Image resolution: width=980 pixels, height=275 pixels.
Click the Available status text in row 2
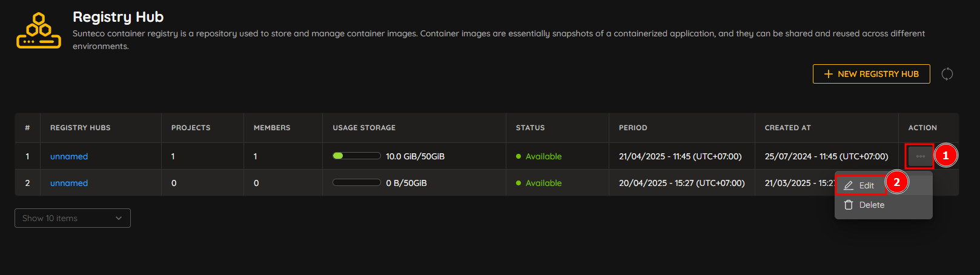(x=544, y=183)
